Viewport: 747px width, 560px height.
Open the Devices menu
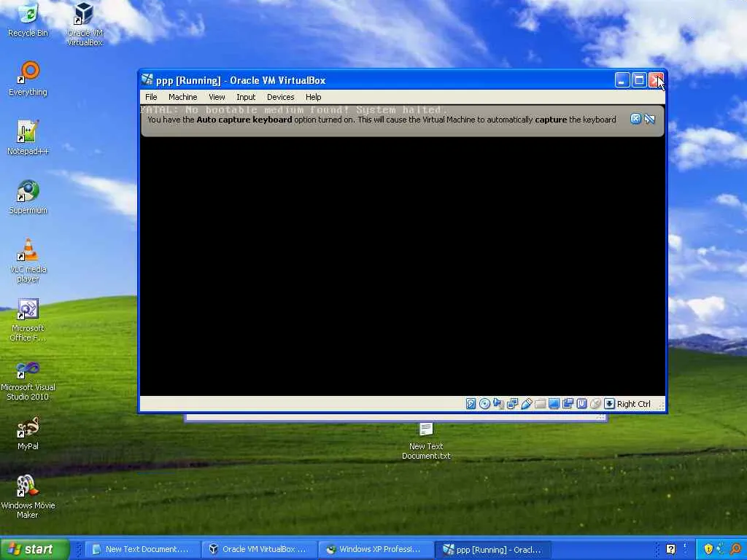(x=281, y=97)
